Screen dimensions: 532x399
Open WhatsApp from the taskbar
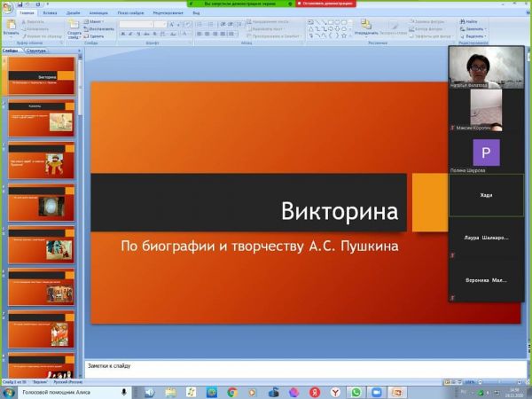pos(356,391)
